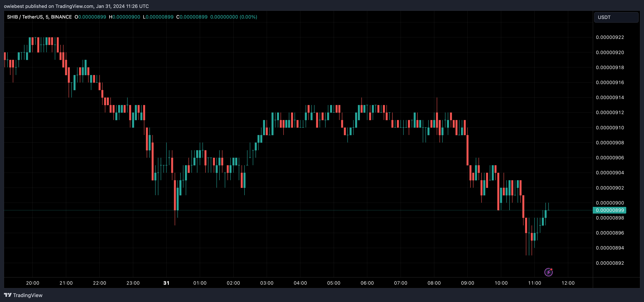The width and height of the screenshot is (644, 302).
Task: Click the 0.00000922 price axis label
Action: [x=610, y=37]
